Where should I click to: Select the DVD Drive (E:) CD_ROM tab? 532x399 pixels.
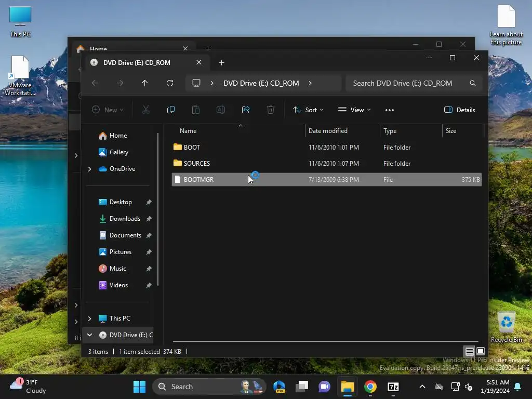[x=146, y=62]
